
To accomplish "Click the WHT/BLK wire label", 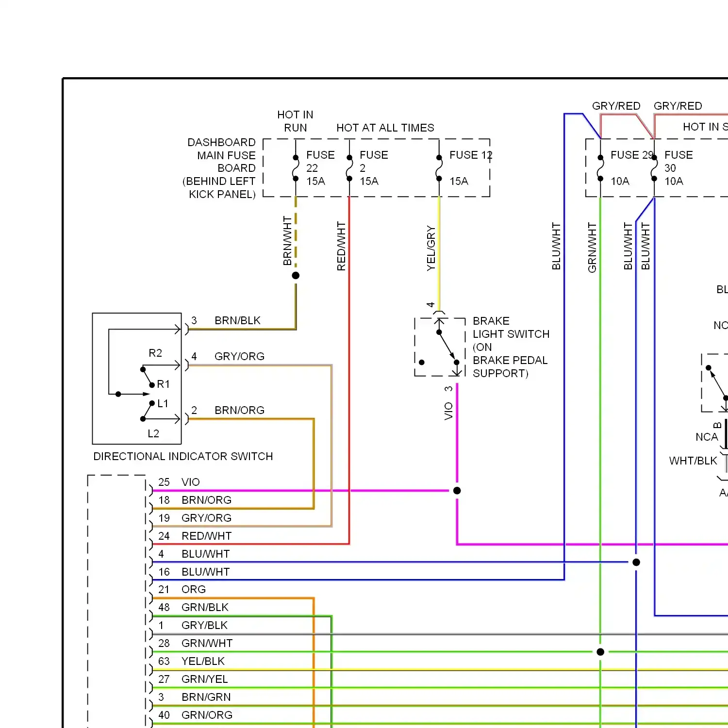I will click(x=693, y=461).
